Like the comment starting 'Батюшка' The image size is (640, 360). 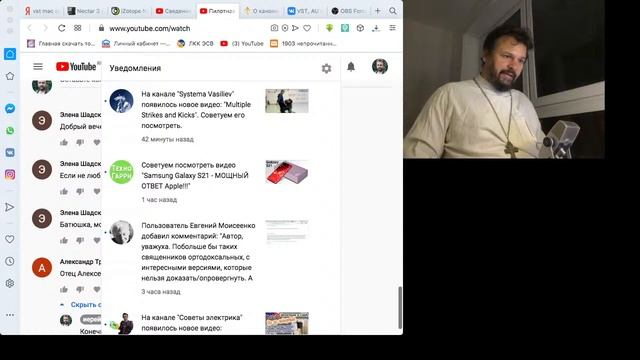64,240
